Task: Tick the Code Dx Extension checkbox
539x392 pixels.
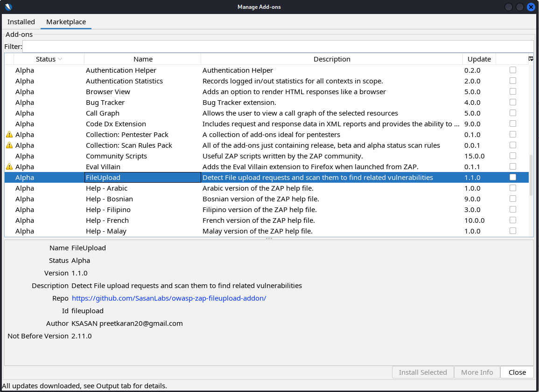Action: pos(512,124)
